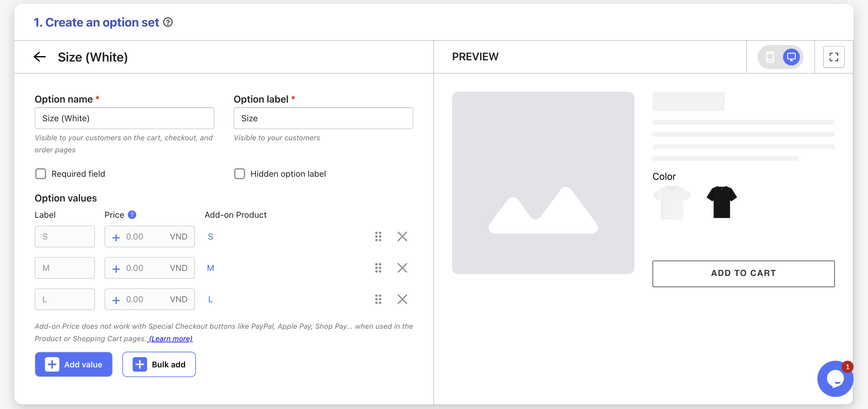Screen dimensions: 868x409
Task: Delete the L option value row
Action: pos(402,300)
